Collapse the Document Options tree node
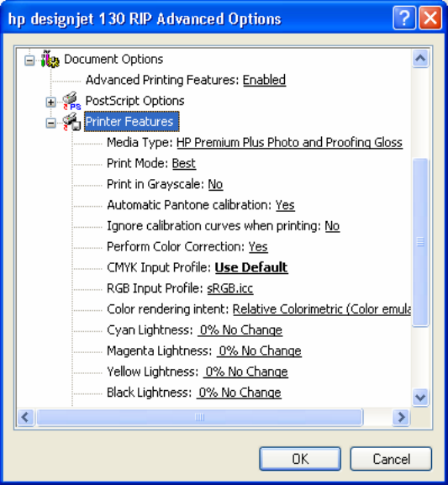 point(29,61)
